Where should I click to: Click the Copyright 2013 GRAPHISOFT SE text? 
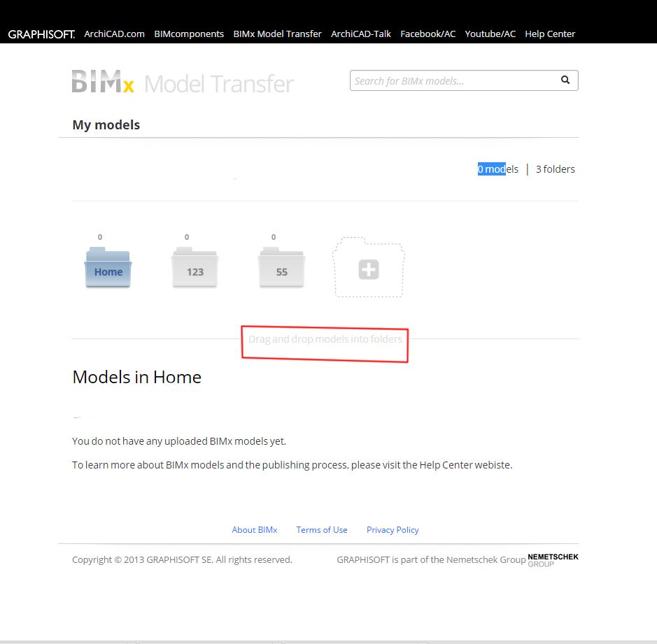[x=182, y=560]
